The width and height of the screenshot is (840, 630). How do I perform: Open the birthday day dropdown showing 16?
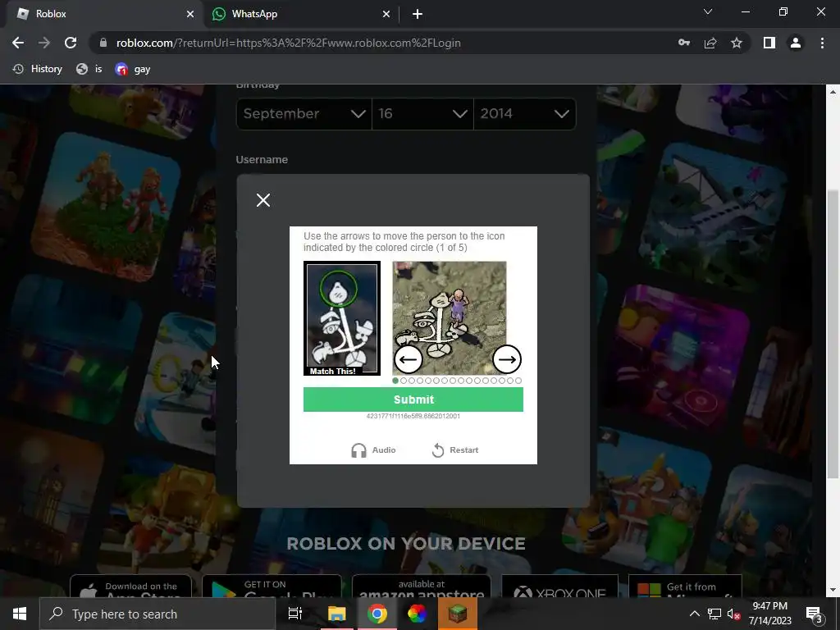422,113
